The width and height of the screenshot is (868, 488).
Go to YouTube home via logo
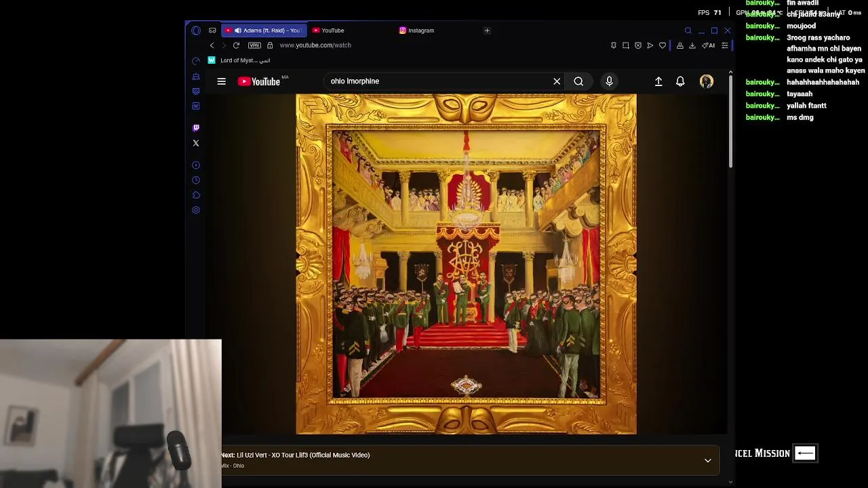click(259, 81)
